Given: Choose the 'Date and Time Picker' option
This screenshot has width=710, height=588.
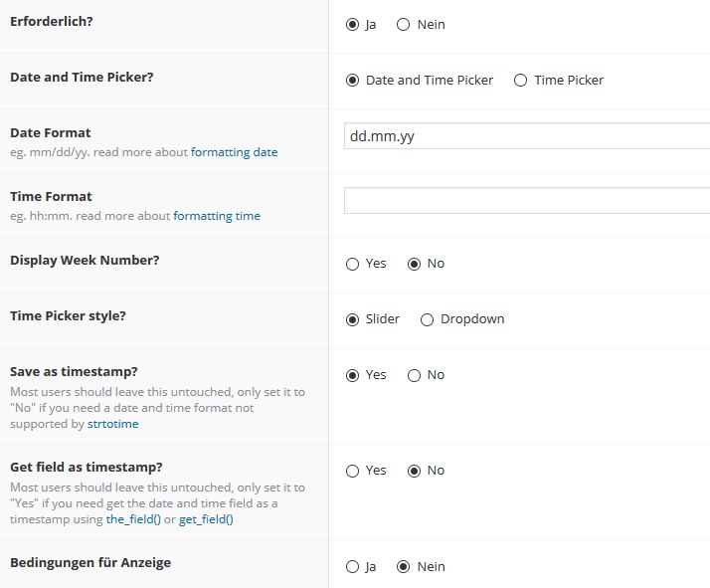Looking at the screenshot, I should [x=352, y=81].
